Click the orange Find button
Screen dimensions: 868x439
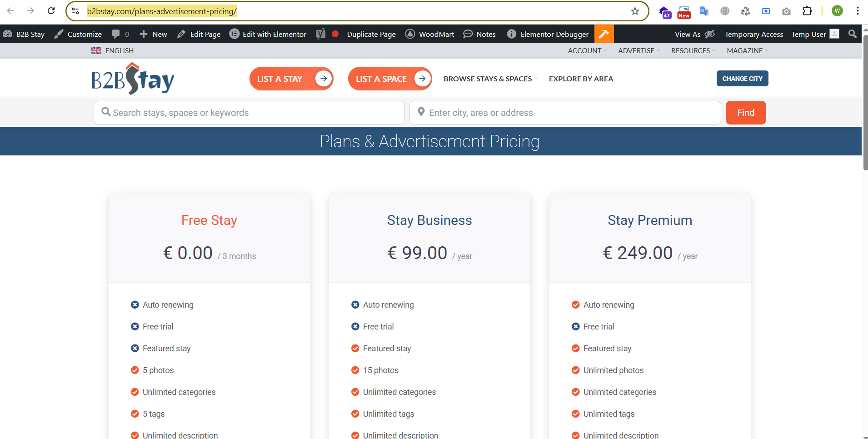coord(745,113)
